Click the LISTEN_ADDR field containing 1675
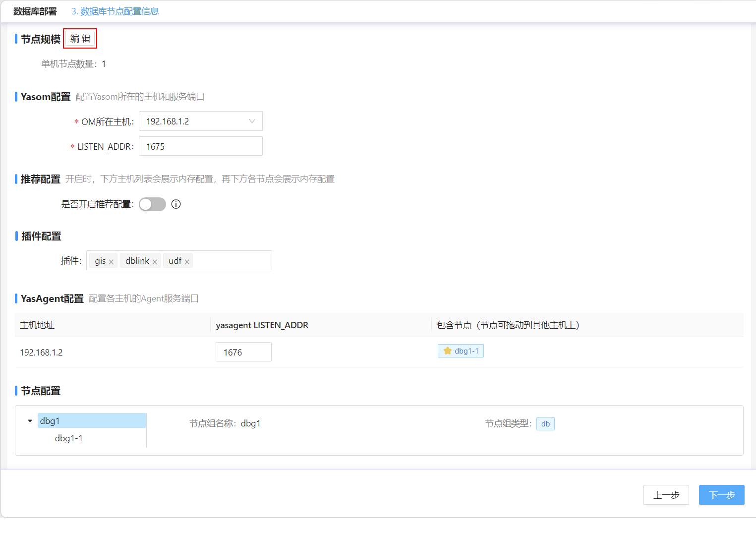The height and width of the screenshot is (536, 756). coord(201,147)
